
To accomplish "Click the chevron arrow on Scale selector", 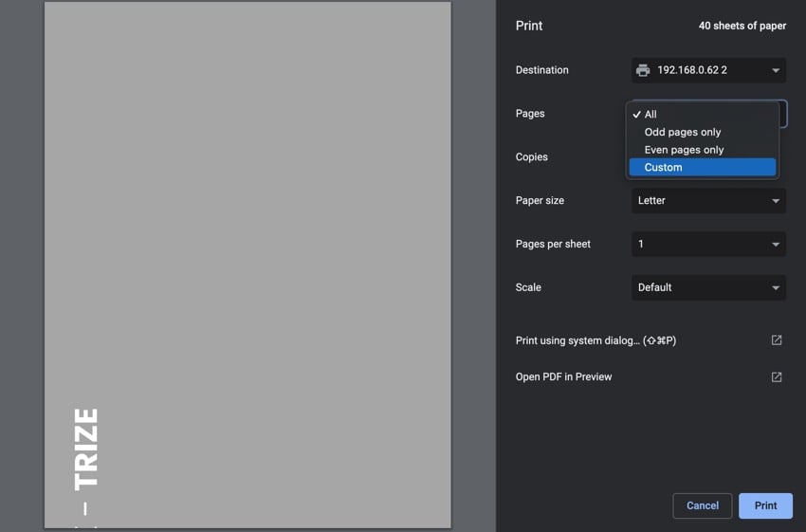I will [x=775, y=288].
